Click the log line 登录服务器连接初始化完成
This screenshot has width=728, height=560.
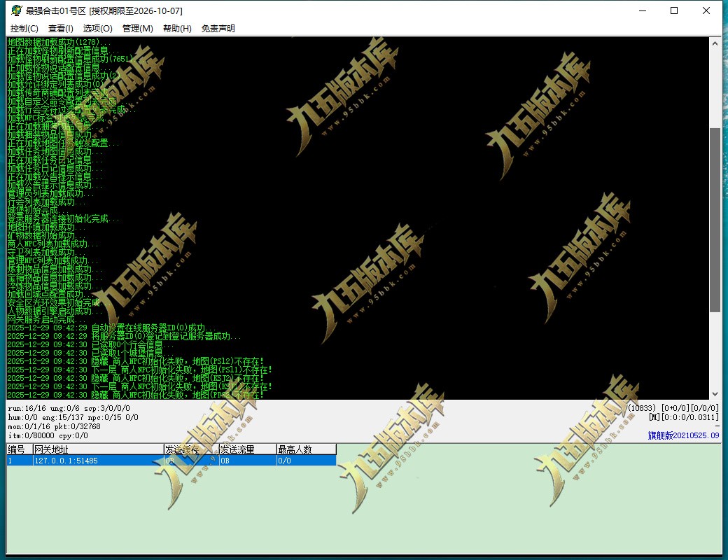63,218
